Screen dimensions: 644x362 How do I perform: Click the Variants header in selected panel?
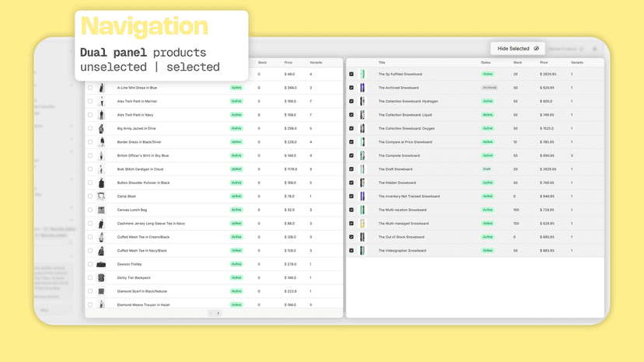click(577, 62)
